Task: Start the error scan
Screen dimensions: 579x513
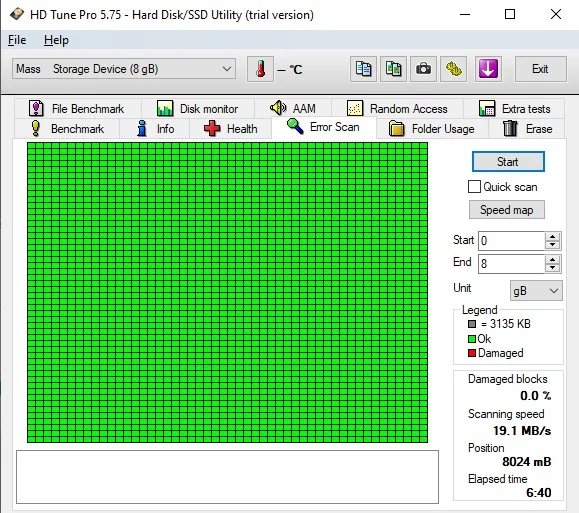Action: click(x=508, y=162)
